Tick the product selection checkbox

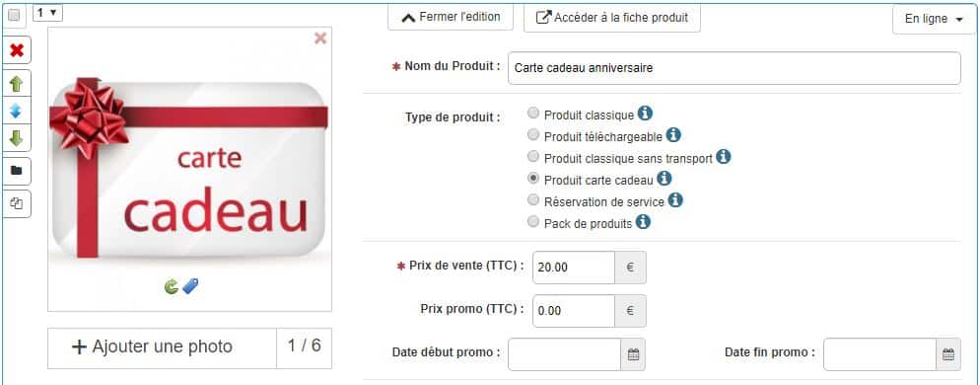[14, 16]
